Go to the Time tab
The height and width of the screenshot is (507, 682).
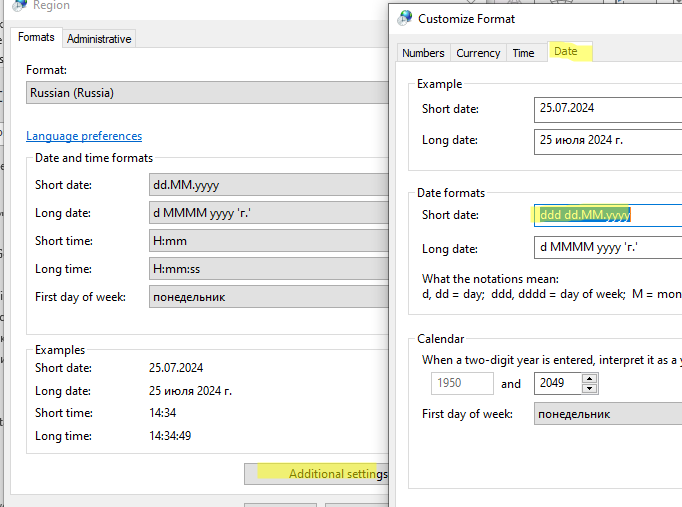[523, 53]
